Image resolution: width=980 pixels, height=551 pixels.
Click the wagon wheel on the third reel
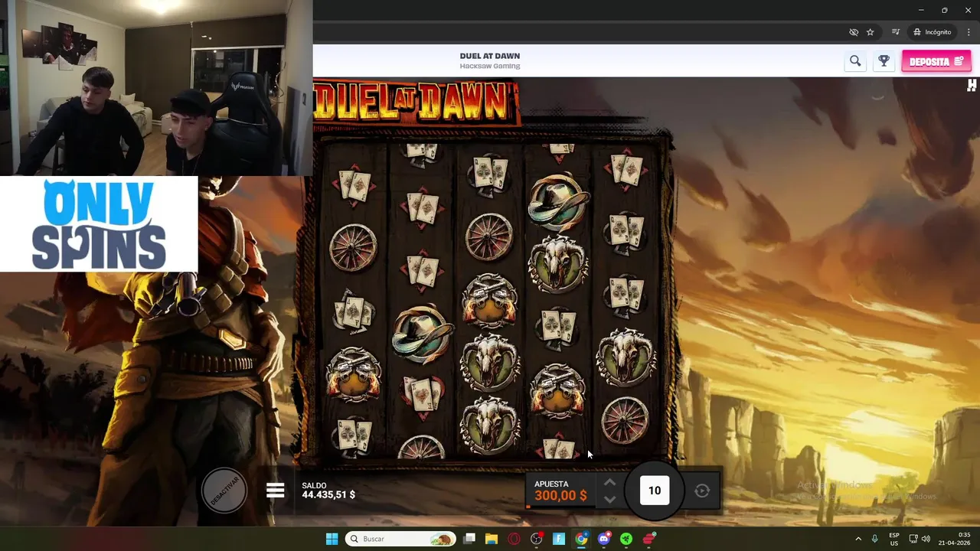point(488,237)
